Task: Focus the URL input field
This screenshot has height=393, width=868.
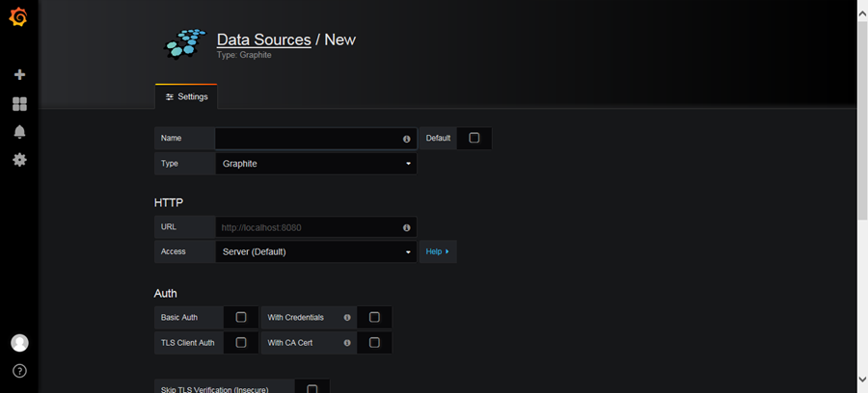Action: coord(316,227)
